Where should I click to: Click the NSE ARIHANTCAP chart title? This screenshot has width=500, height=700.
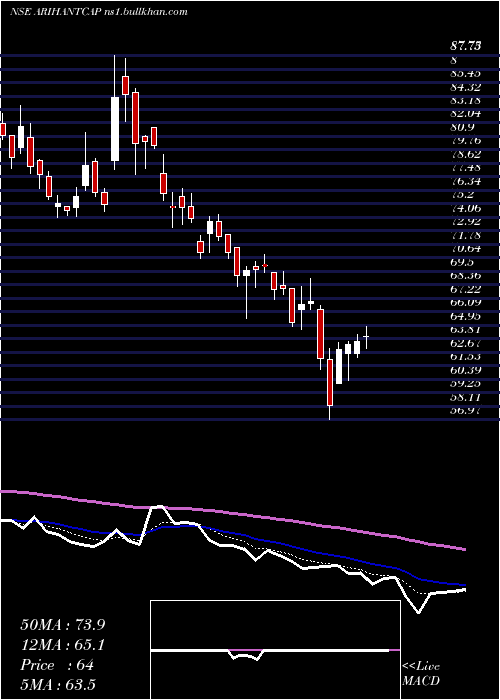pos(98,12)
